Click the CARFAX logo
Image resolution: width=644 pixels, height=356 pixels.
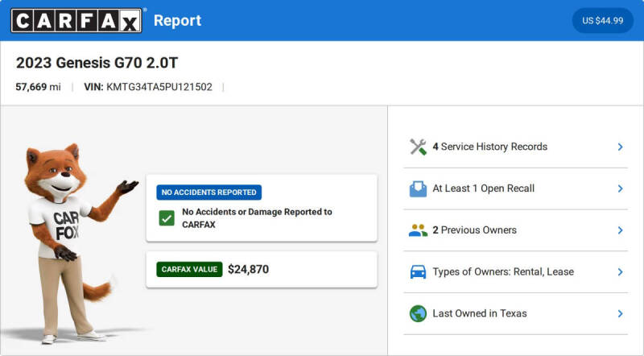click(x=76, y=21)
